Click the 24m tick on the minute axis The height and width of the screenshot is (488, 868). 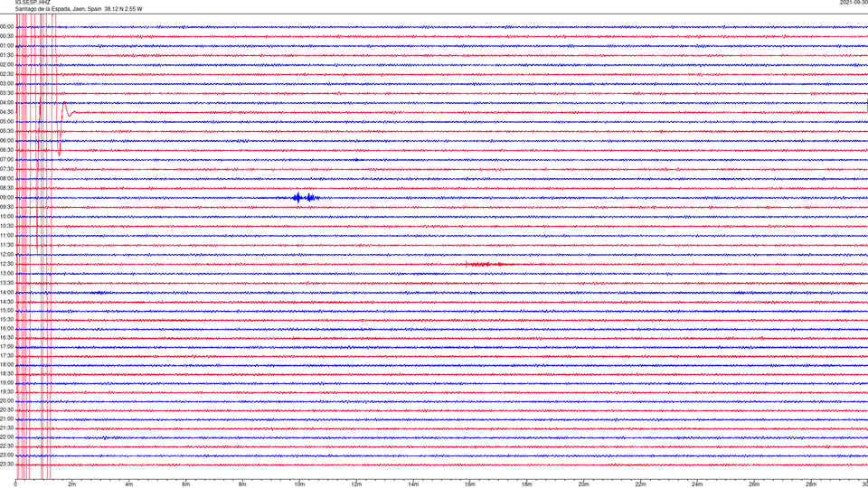pyautogui.click(x=697, y=484)
